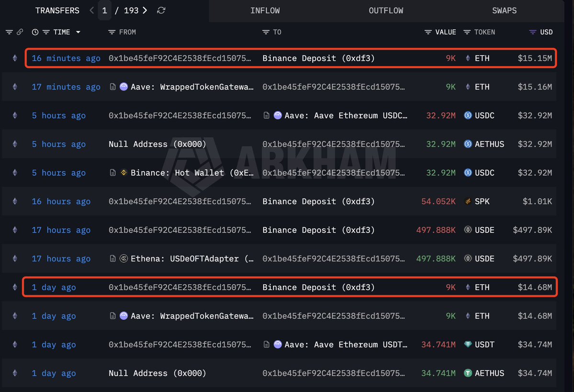Image resolution: width=574 pixels, height=392 pixels.
Task: Open the TO column filter
Action: click(x=266, y=32)
